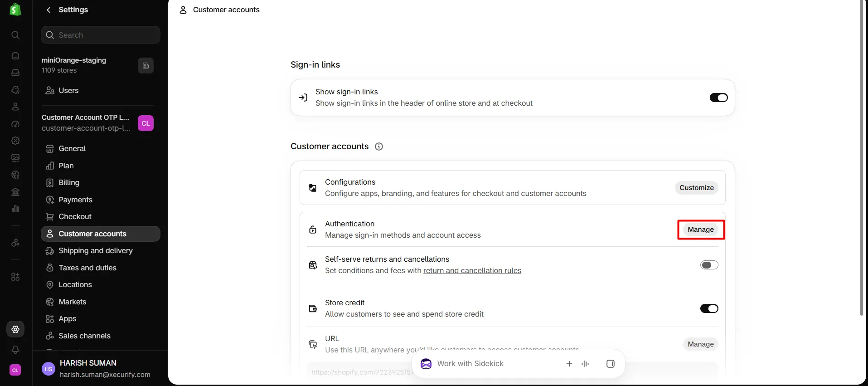Open Apps settings in the sidebar

click(x=100, y=319)
